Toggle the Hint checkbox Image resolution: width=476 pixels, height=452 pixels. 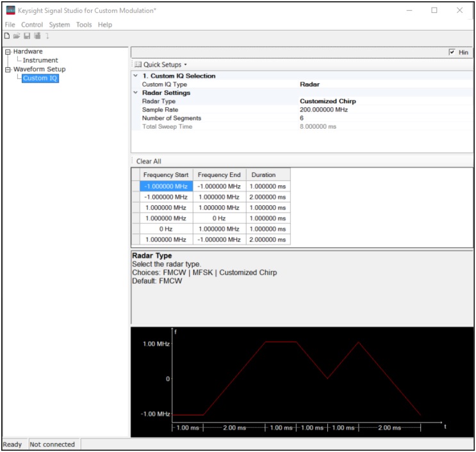(x=452, y=52)
